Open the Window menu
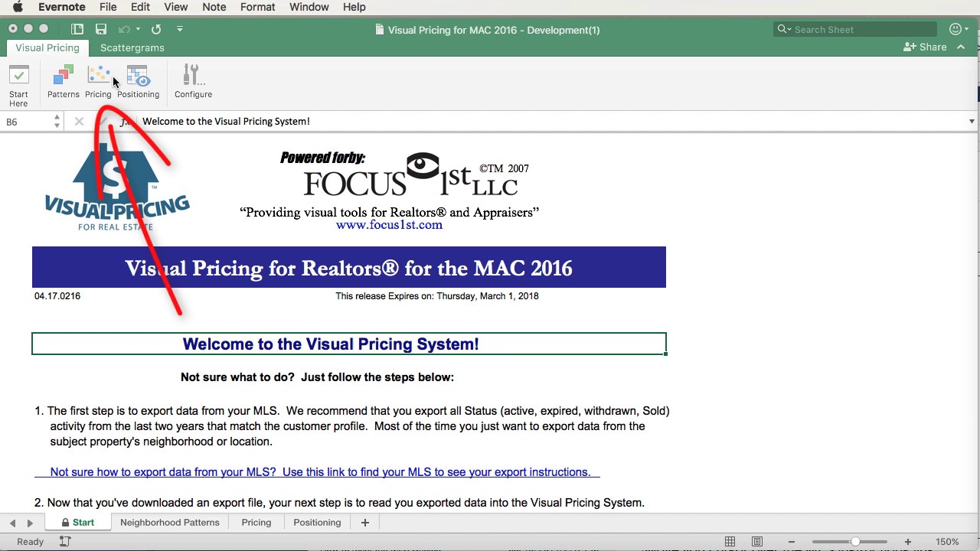 [309, 7]
